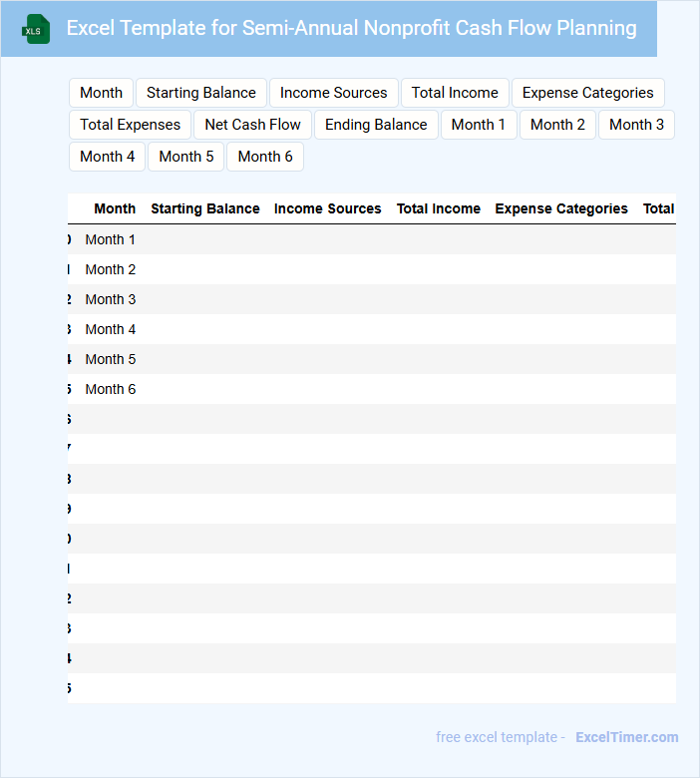The height and width of the screenshot is (778, 700).
Task: Click the Month 3 table cell
Action: coord(110,299)
